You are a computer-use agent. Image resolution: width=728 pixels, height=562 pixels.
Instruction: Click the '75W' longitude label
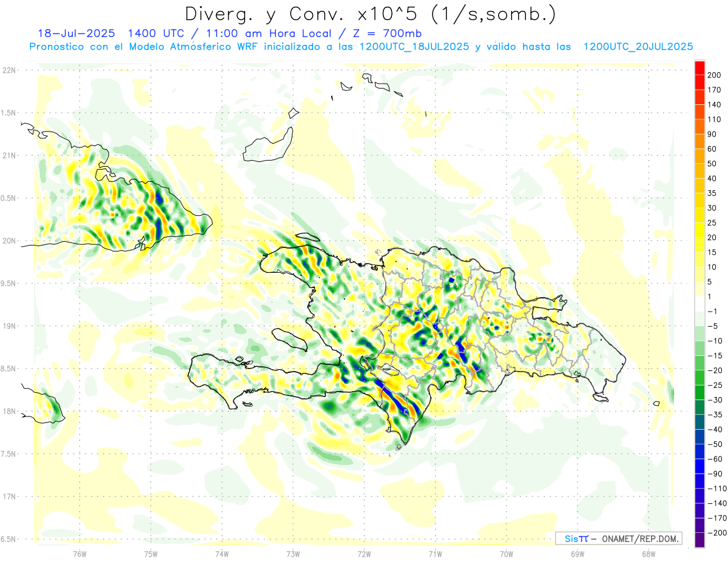tap(151, 554)
